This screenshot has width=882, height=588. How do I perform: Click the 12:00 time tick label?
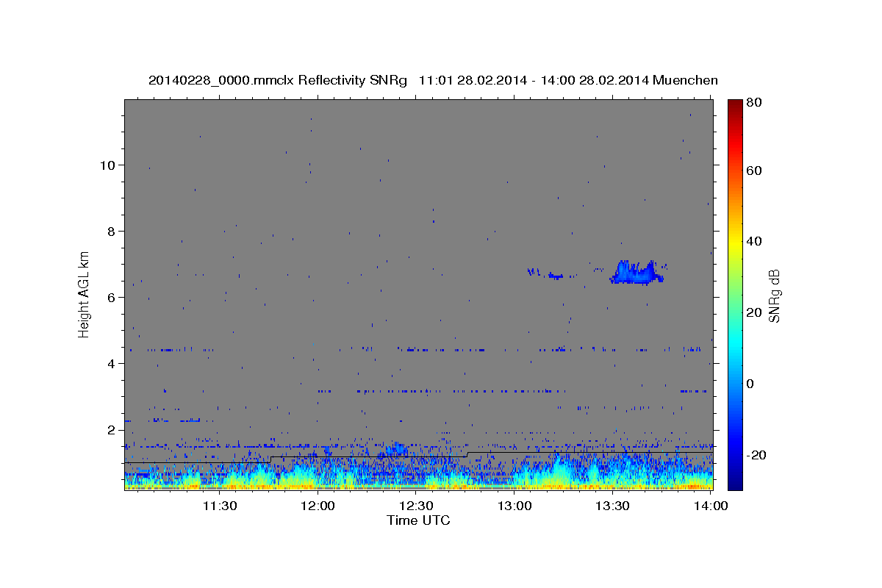(x=318, y=506)
